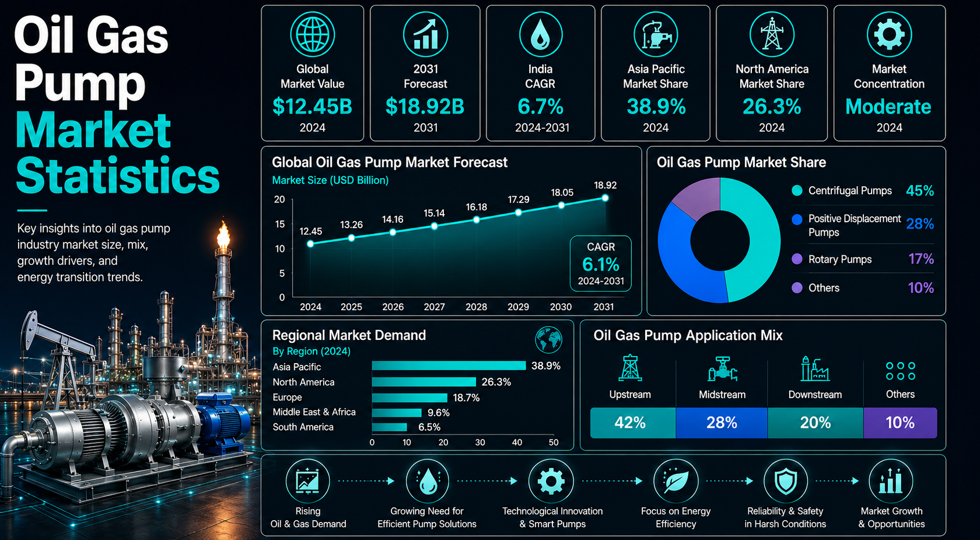Image resolution: width=980 pixels, height=540 pixels.
Task: Click the Centrifugal Pumps teal legend dot
Action: click(x=797, y=190)
